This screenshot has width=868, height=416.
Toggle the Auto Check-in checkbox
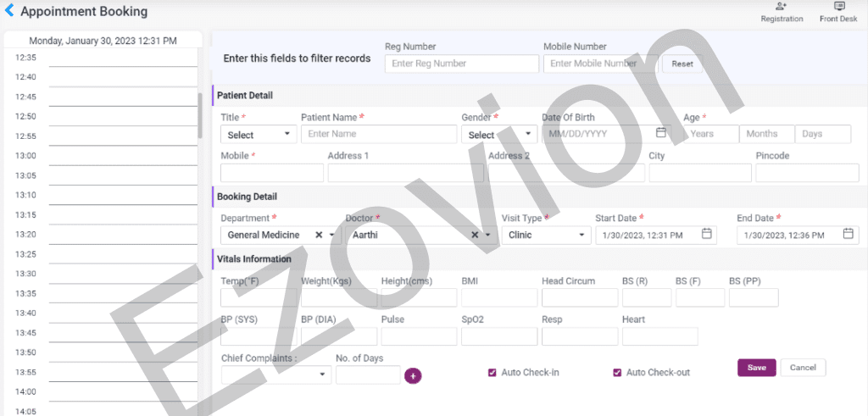(x=492, y=373)
